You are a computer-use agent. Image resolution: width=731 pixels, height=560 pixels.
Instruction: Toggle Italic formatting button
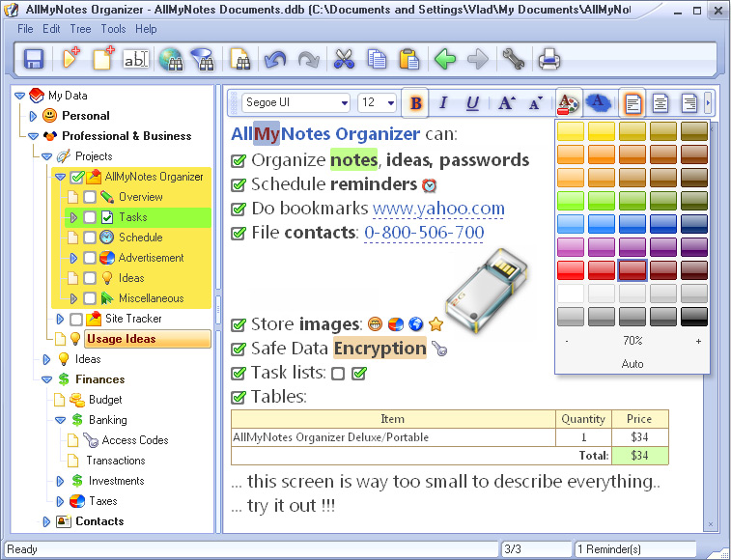pyautogui.click(x=443, y=102)
